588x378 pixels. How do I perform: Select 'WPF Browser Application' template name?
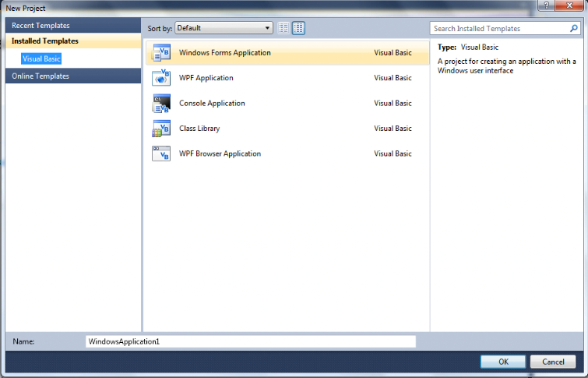tap(220, 154)
